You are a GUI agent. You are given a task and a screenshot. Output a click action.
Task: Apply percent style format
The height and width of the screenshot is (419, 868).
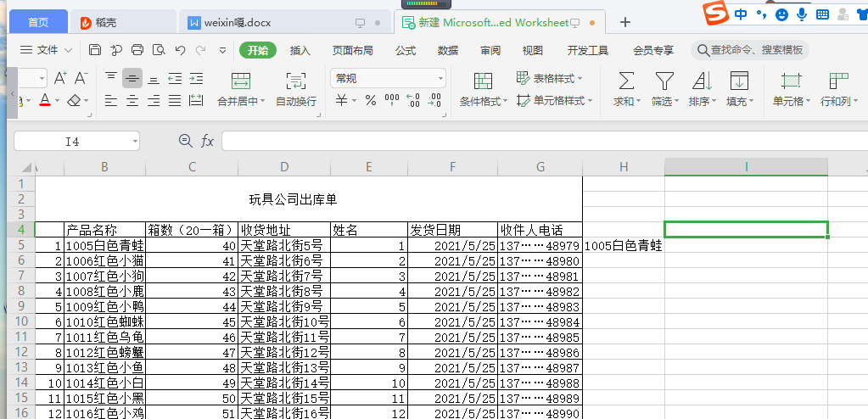(371, 101)
